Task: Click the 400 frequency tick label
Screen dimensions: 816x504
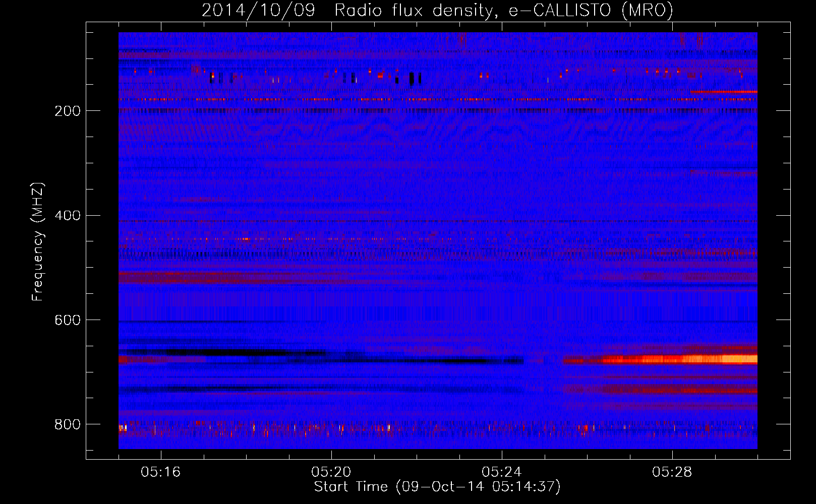Action: pyautogui.click(x=68, y=216)
